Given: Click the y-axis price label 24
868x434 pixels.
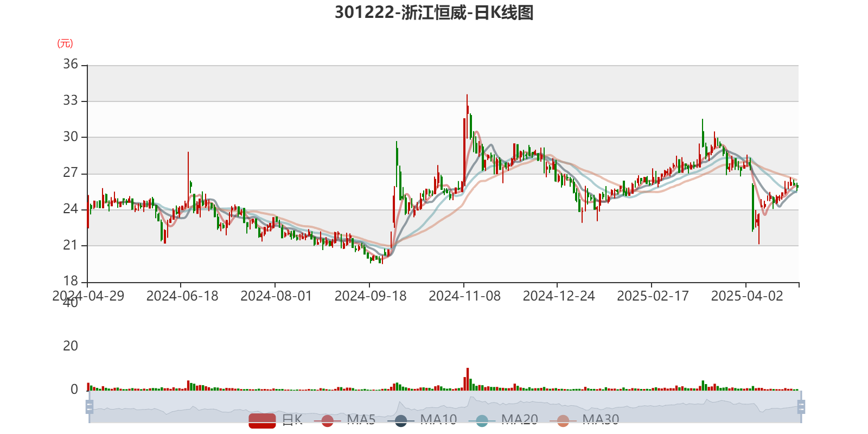Looking at the screenshot, I should click(71, 209).
